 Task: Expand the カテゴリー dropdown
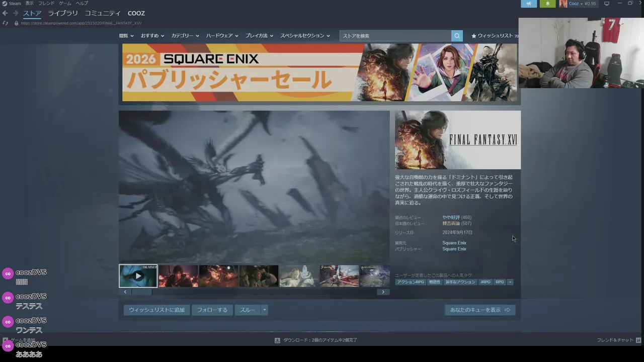(185, 36)
